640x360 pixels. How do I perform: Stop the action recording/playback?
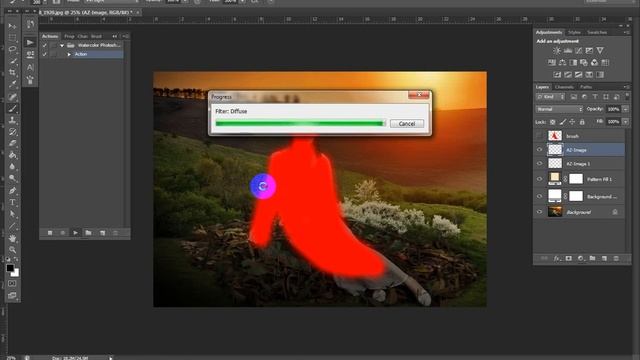50,233
